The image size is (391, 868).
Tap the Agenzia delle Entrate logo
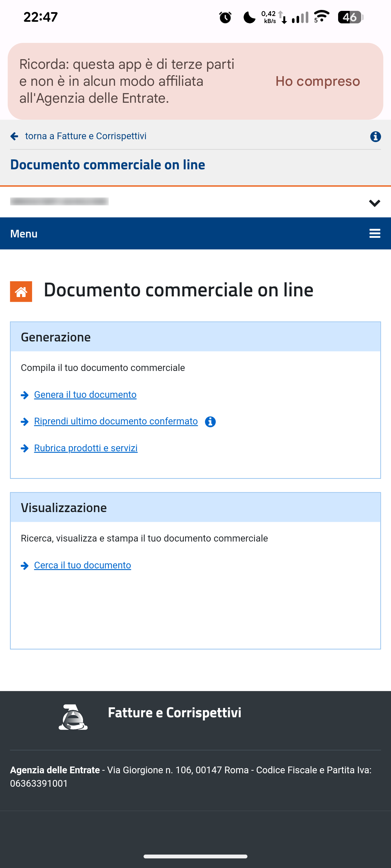point(73,717)
